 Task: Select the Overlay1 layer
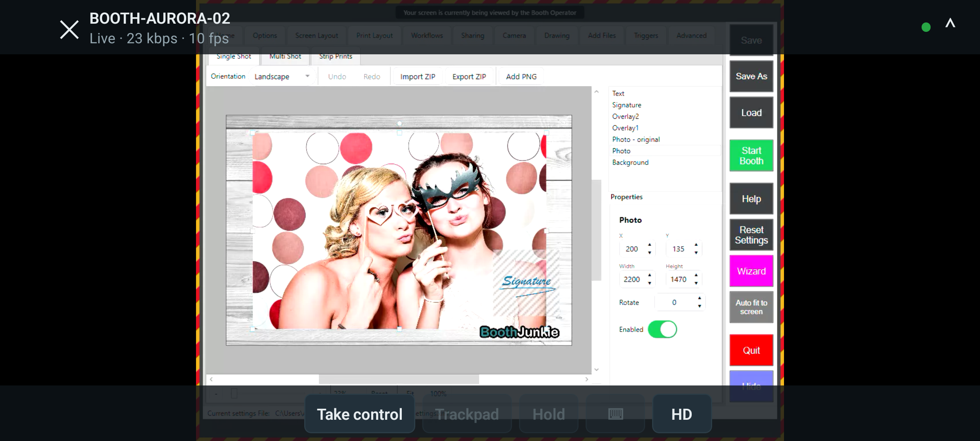tap(665, 128)
